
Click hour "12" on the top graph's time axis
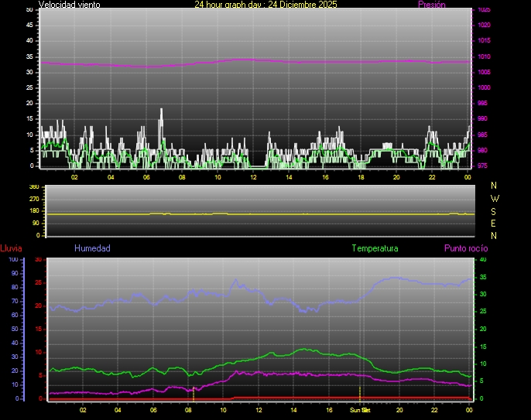point(253,177)
